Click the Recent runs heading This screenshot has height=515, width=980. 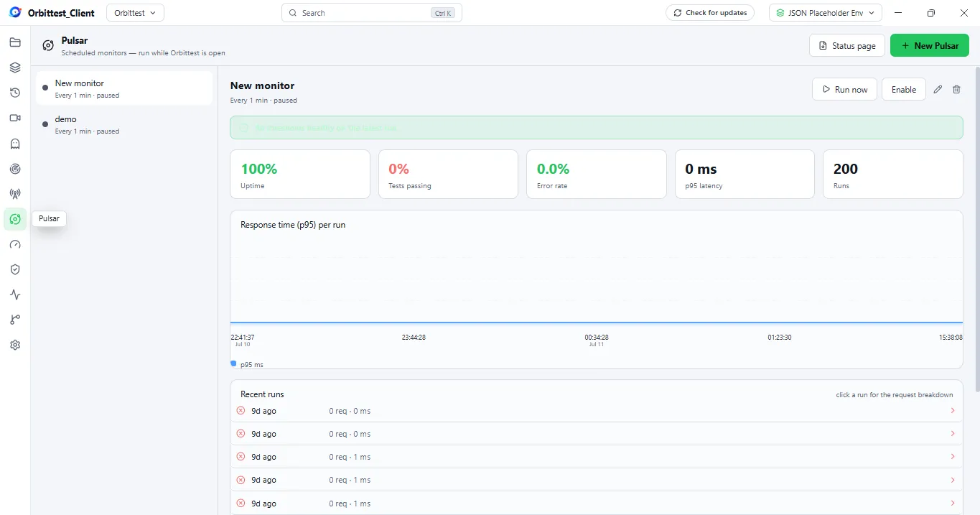(x=262, y=394)
